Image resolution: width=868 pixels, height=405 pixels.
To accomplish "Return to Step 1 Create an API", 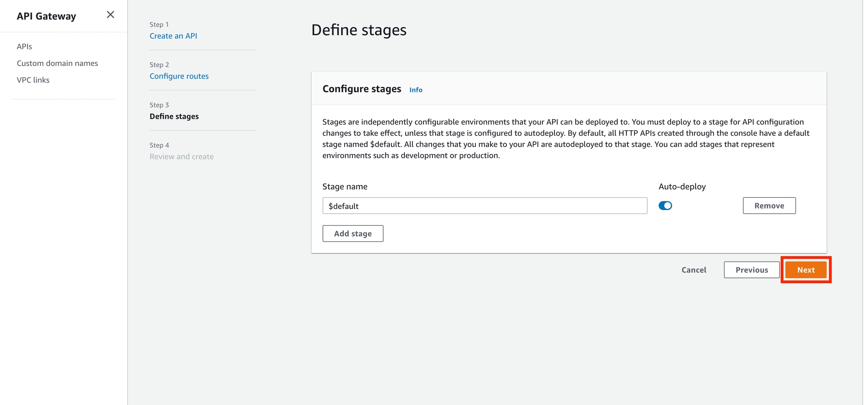I will (173, 36).
